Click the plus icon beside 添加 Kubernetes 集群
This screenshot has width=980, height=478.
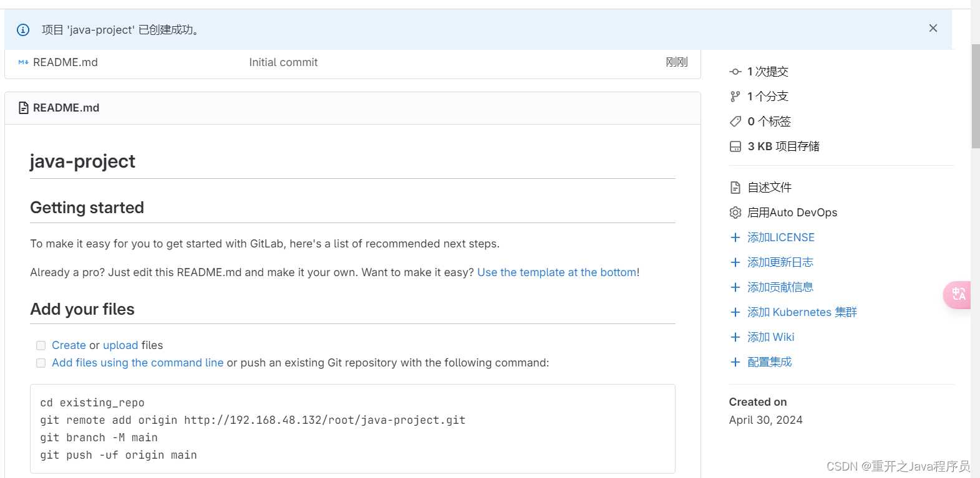coord(735,312)
